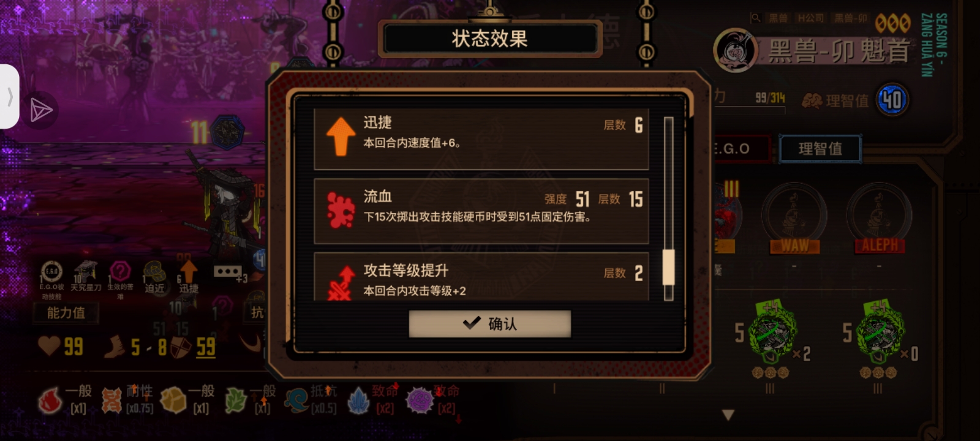Click the 能力值 button

(x=66, y=312)
